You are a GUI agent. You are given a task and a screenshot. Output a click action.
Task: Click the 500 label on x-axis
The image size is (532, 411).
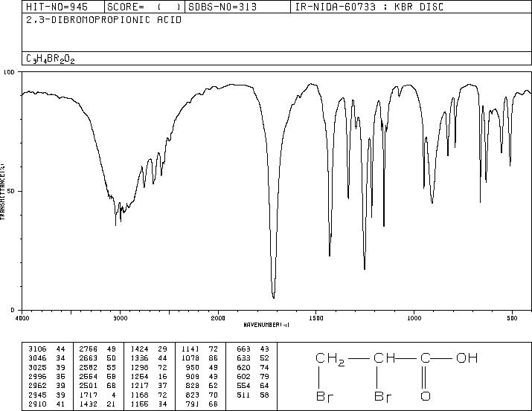(x=512, y=318)
